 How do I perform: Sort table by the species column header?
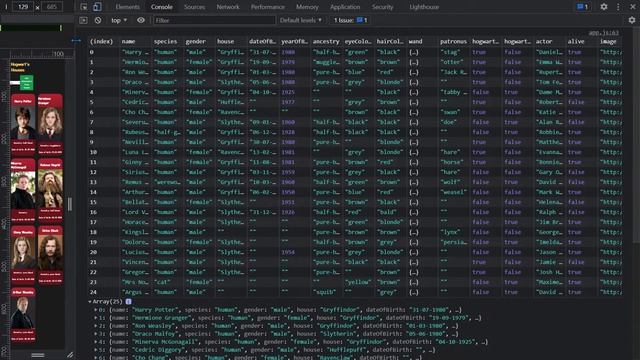pos(167,42)
